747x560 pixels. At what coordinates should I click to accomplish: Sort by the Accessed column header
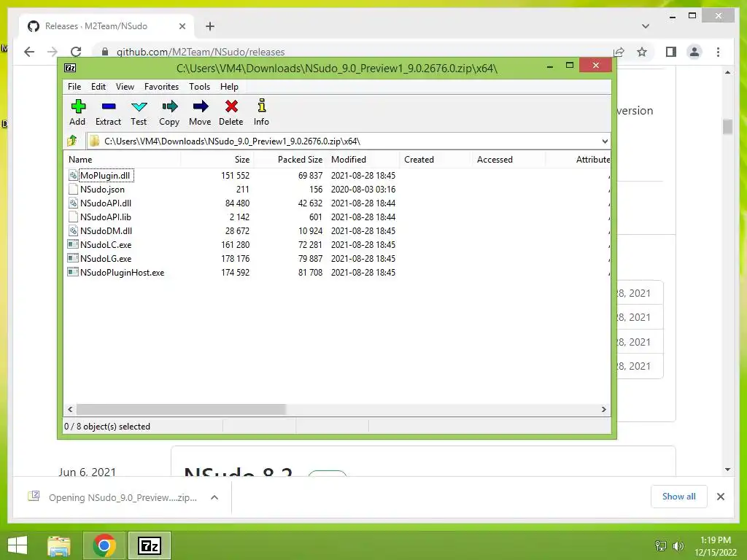coord(508,160)
